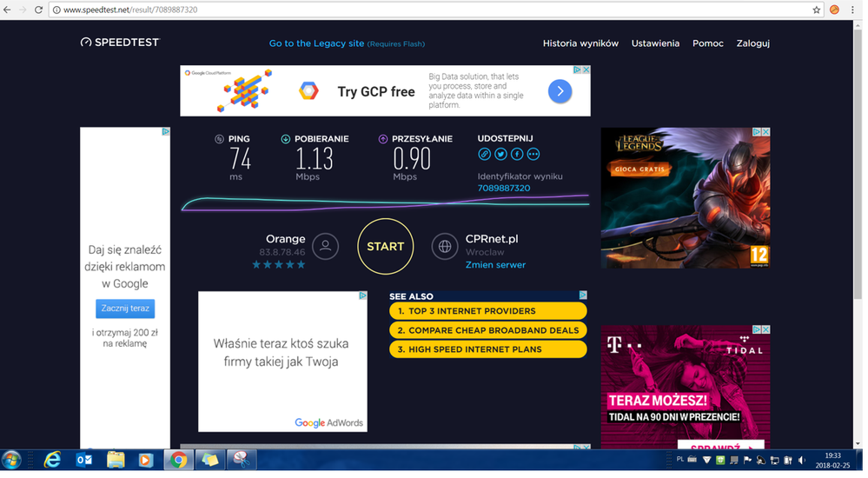This screenshot has width=868, height=478.
Task: Open Internet Explorer from taskbar
Action: 53,460
